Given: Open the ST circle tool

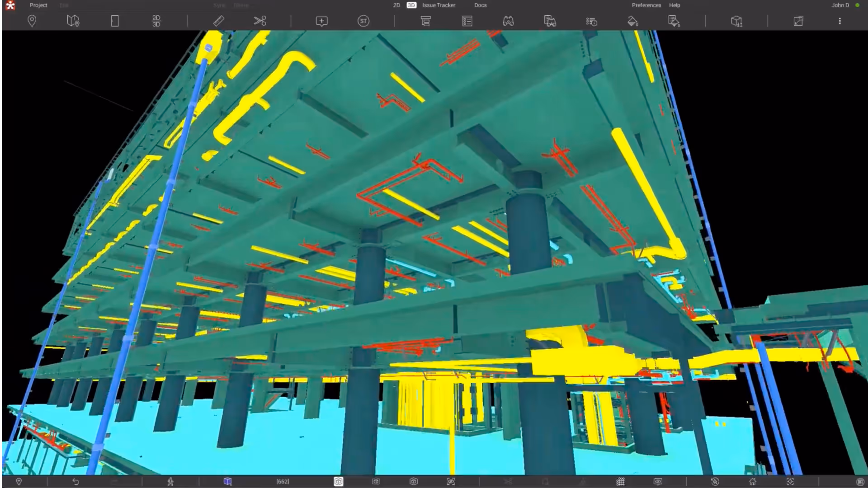Looking at the screenshot, I should click(x=363, y=21).
